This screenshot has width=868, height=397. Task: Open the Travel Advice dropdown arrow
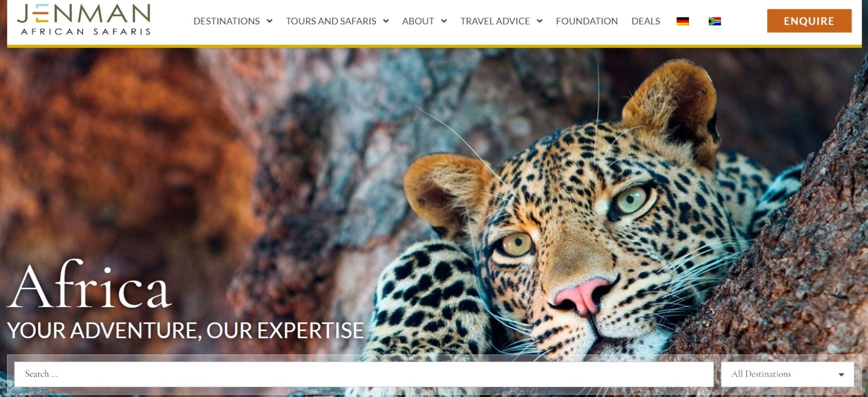[540, 21]
